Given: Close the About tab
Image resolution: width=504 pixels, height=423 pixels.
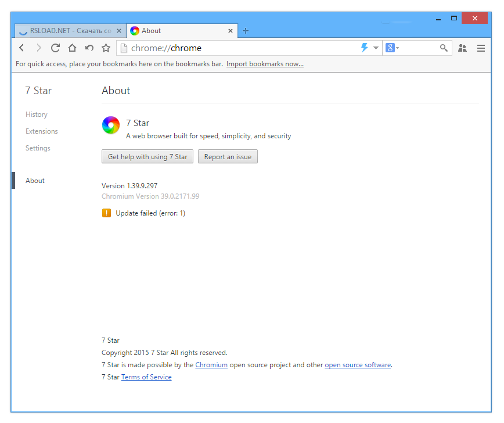Looking at the screenshot, I should [231, 31].
